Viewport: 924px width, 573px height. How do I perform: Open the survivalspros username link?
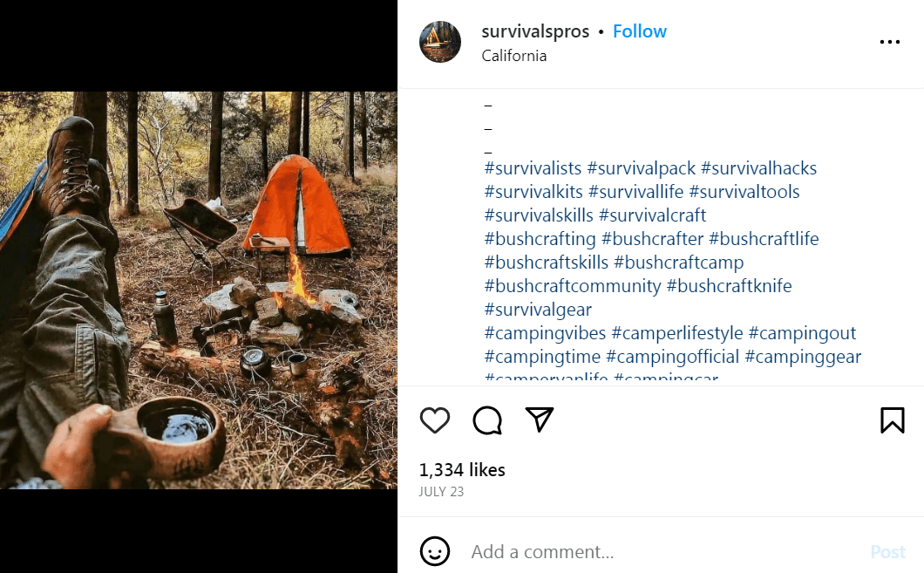point(535,31)
